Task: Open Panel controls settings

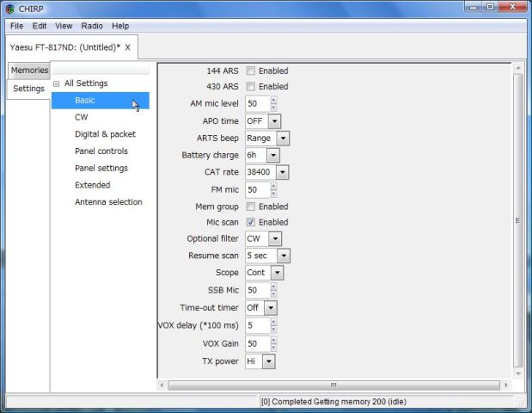Action: tap(101, 151)
